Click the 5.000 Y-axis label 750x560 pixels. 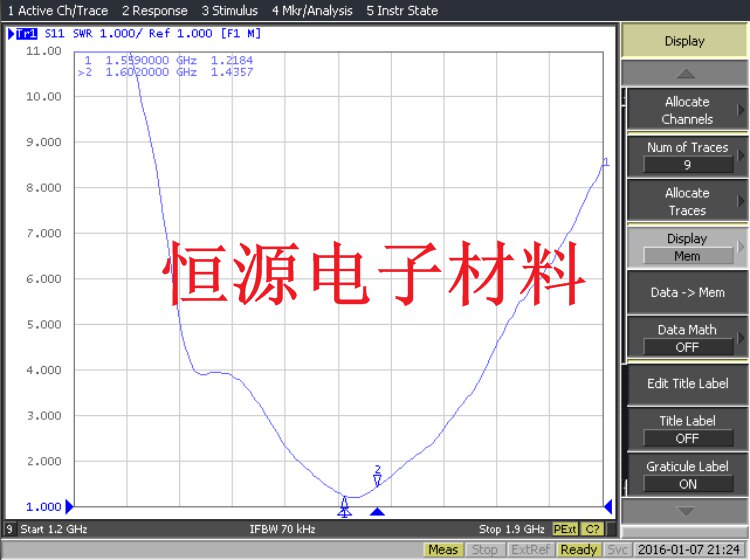click(x=44, y=324)
